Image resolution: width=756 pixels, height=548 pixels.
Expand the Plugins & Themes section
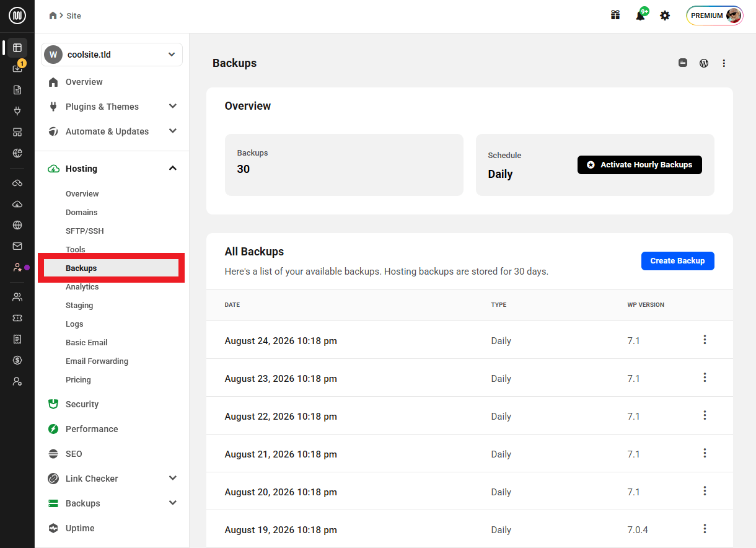point(173,106)
